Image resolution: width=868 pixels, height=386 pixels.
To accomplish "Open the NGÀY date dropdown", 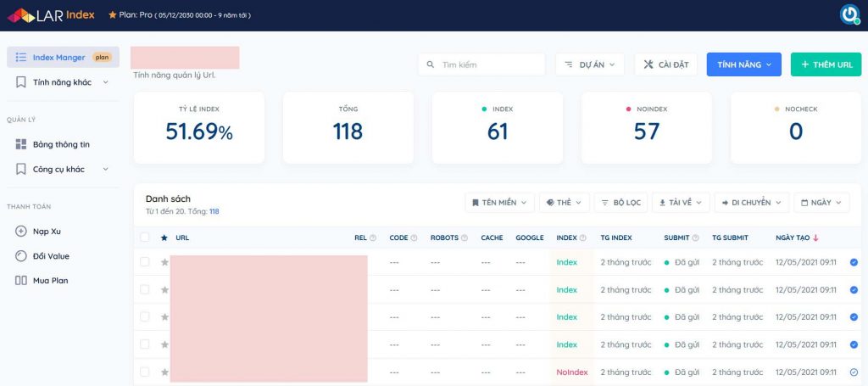I will click(821, 203).
